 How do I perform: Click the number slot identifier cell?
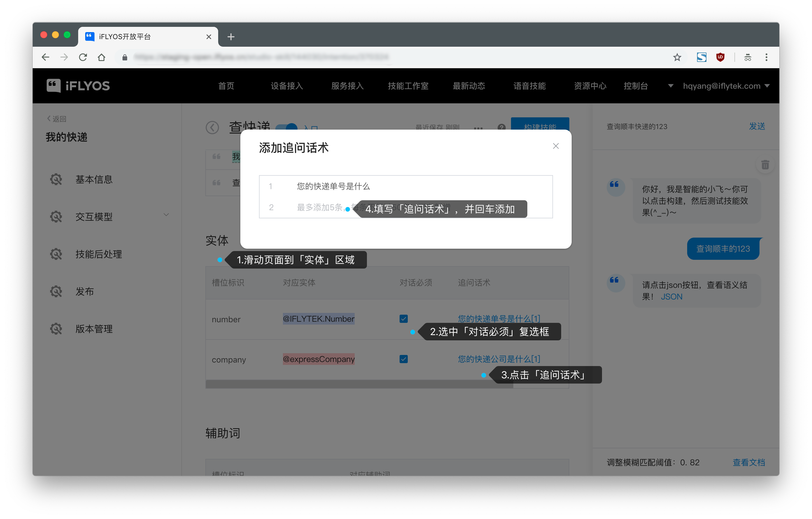226,319
